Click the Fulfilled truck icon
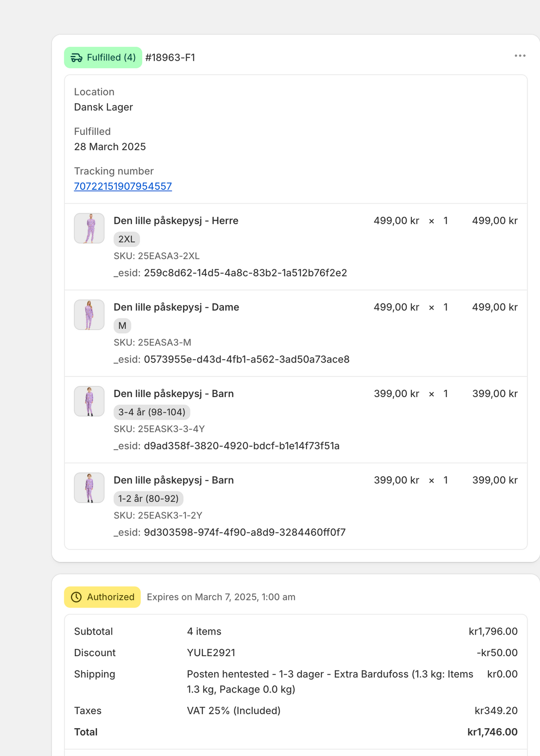 tap(76, 58)
